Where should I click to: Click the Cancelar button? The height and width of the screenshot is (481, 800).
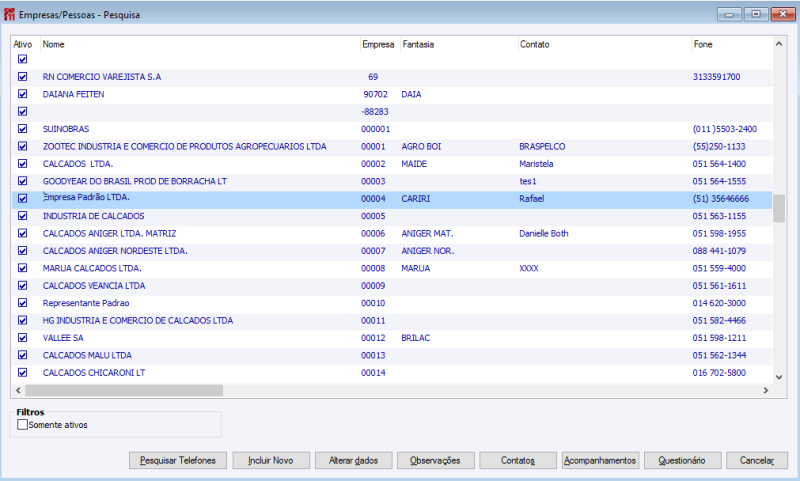click(x=757, y=460)
